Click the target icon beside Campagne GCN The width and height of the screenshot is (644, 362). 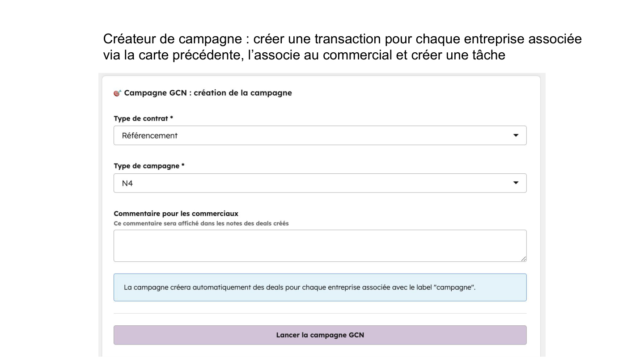point(118,93)
